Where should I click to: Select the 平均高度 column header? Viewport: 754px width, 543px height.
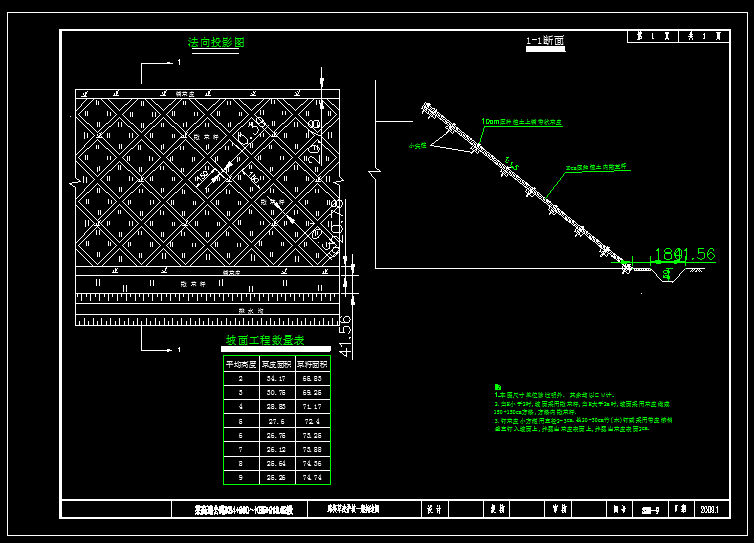[241, 365]
